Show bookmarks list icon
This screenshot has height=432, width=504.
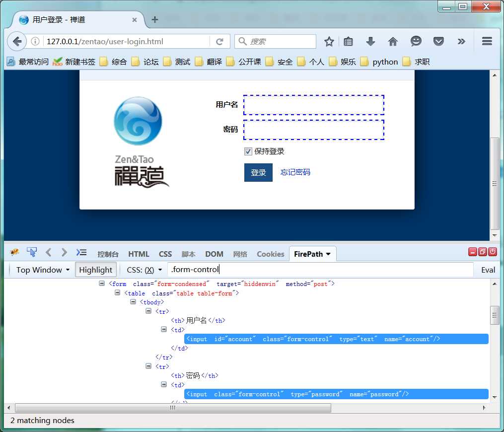click(348, 42)
